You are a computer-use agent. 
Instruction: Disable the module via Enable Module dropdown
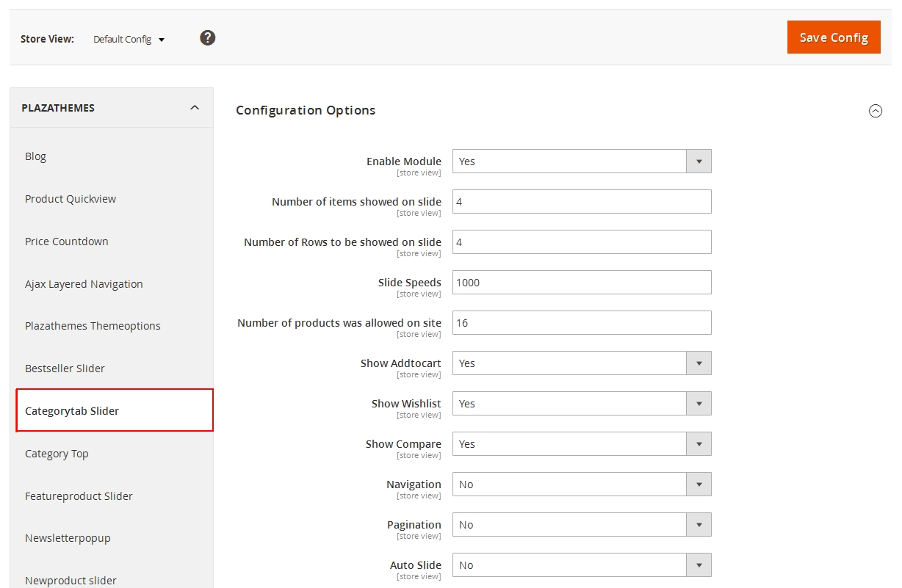(x=699, y=161)
